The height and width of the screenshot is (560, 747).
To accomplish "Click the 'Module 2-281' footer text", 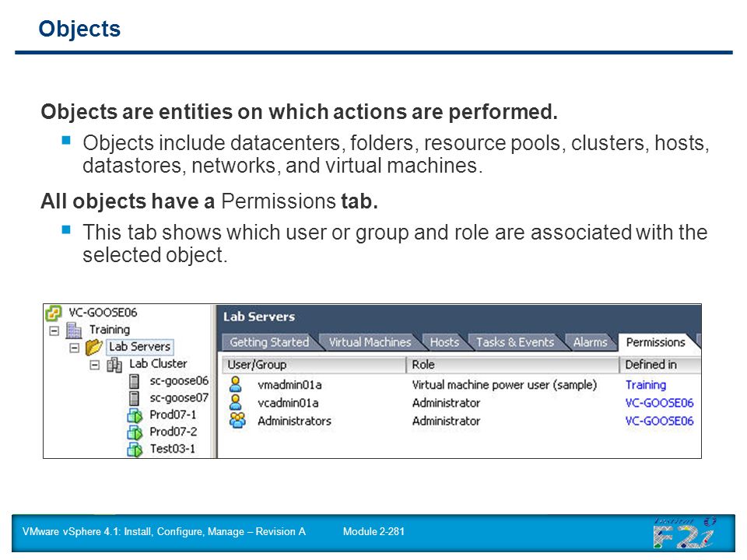I will 373,531.
